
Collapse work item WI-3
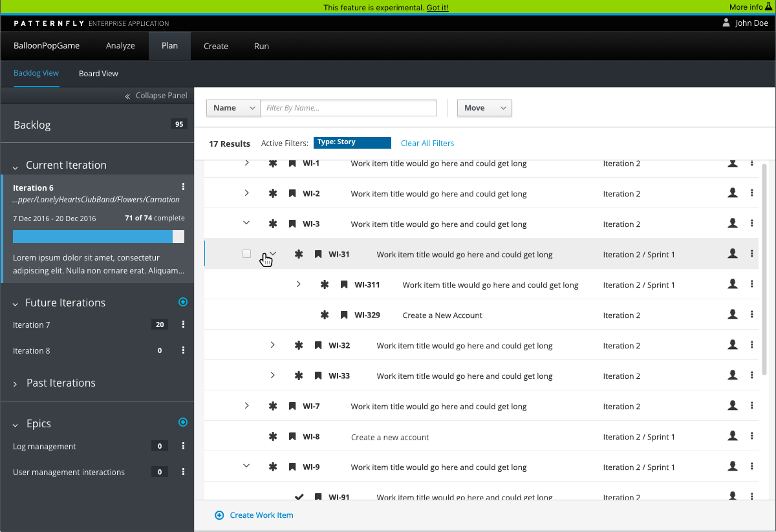pyautogui.click(x=246, y=223)
